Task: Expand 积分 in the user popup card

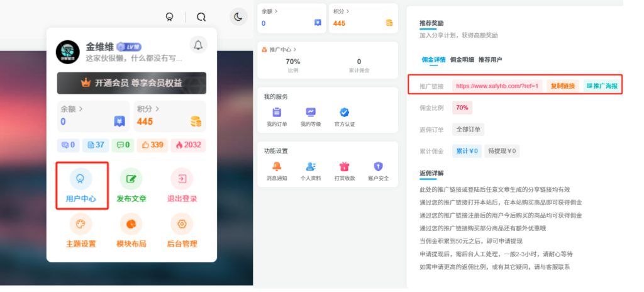Action: click(x=147, y=109)
